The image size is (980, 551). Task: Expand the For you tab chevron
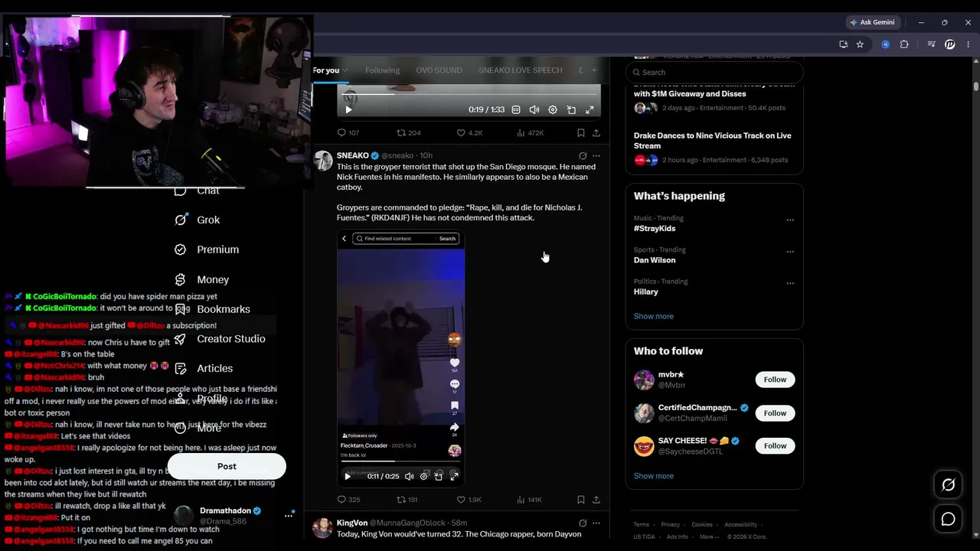345,70
